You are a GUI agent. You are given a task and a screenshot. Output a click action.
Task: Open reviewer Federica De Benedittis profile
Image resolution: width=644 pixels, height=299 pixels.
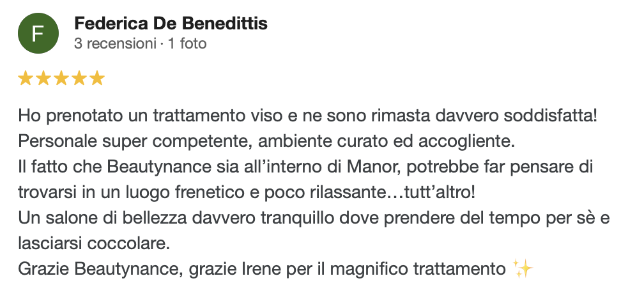point(171,24)
